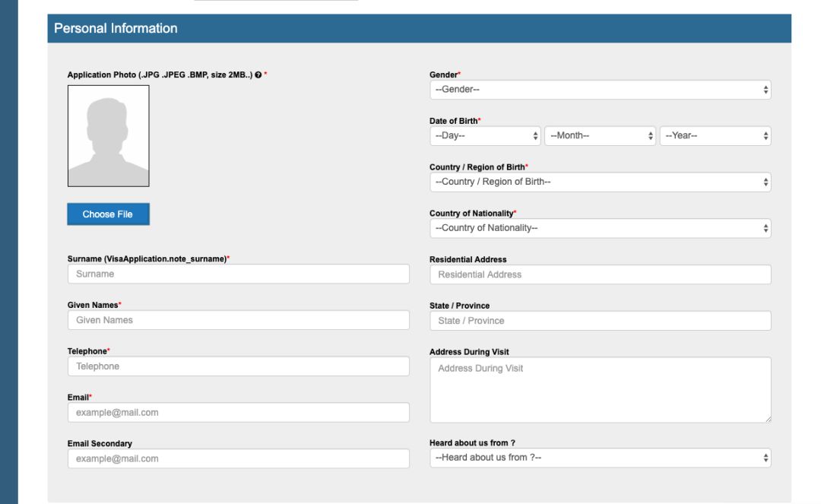Open the Month of birth dropdown
The image size is (821, 504).
pyautogui.click(x=600, y=136)
